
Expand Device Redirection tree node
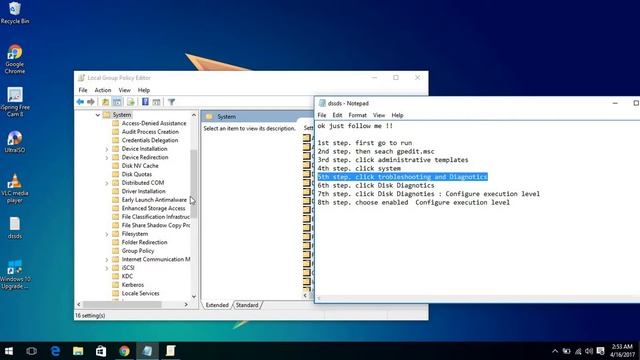click(x=107, y=158)
